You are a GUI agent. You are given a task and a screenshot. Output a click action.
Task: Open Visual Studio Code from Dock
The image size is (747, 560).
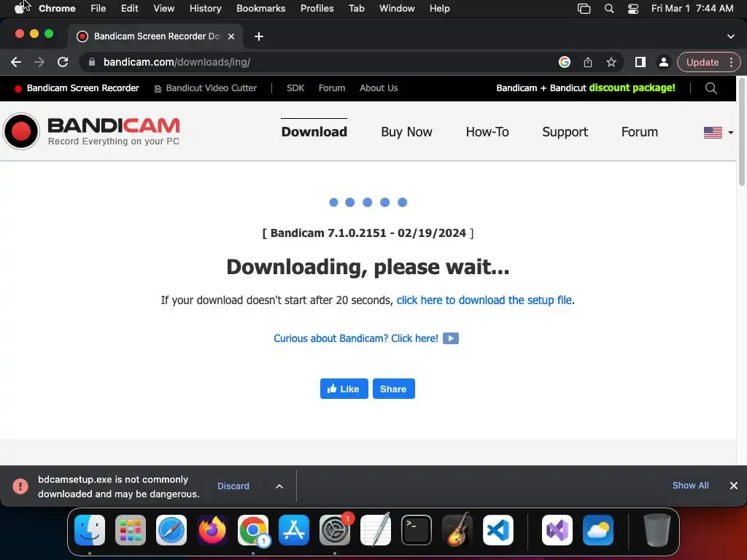tap(498, 530)
